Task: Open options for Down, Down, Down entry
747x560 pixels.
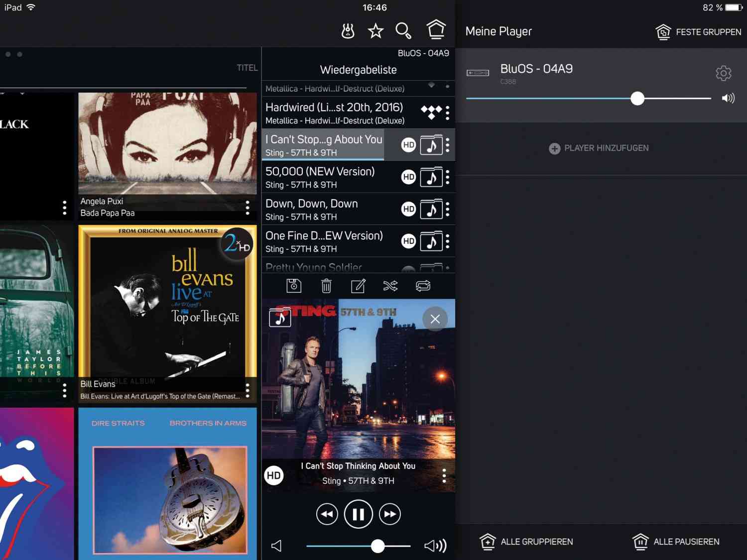Action: point(447,209)
